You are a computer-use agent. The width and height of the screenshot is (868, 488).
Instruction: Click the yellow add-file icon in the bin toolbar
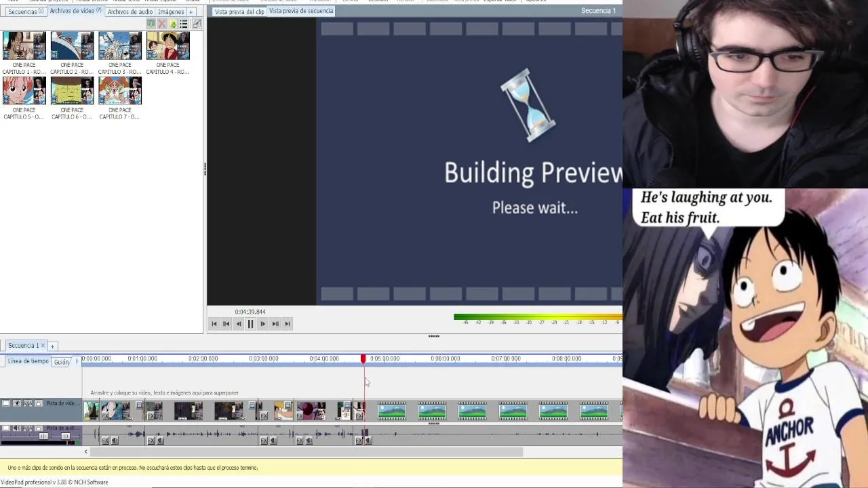point(173,24)
